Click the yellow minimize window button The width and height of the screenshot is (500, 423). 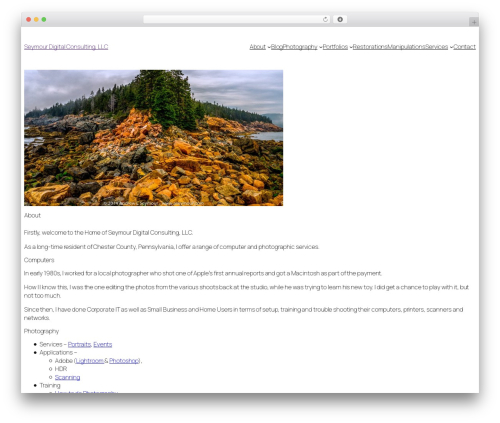click(36, 19)
